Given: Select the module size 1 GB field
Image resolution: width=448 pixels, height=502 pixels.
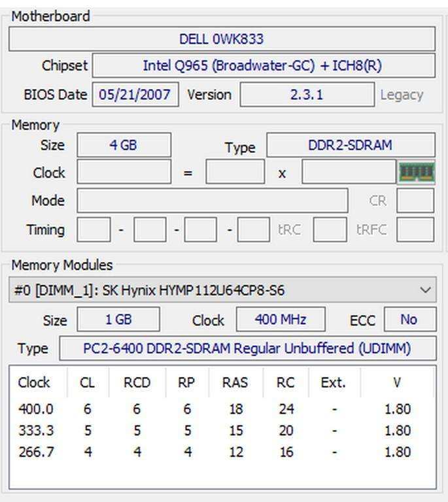Looking at the screenshot, I should click(118, 320).
